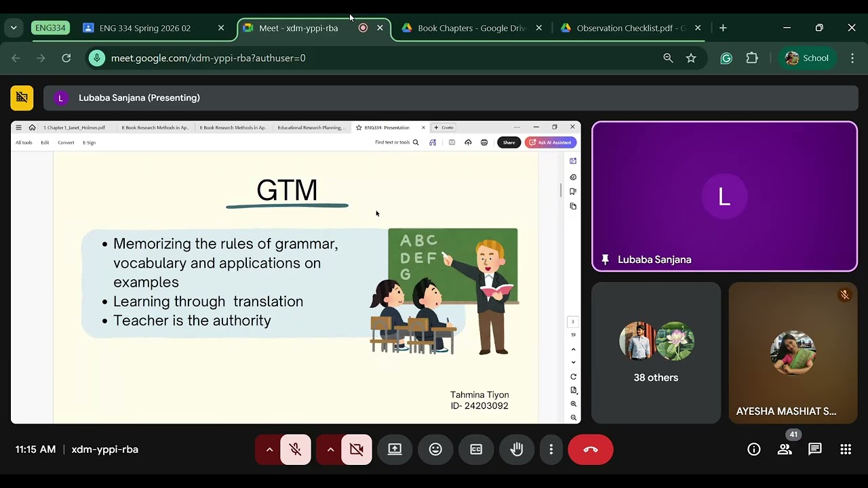This screenshot has width=868, height=488.
Task: Open Extensions puzzle icon
Action: point(751,58)
